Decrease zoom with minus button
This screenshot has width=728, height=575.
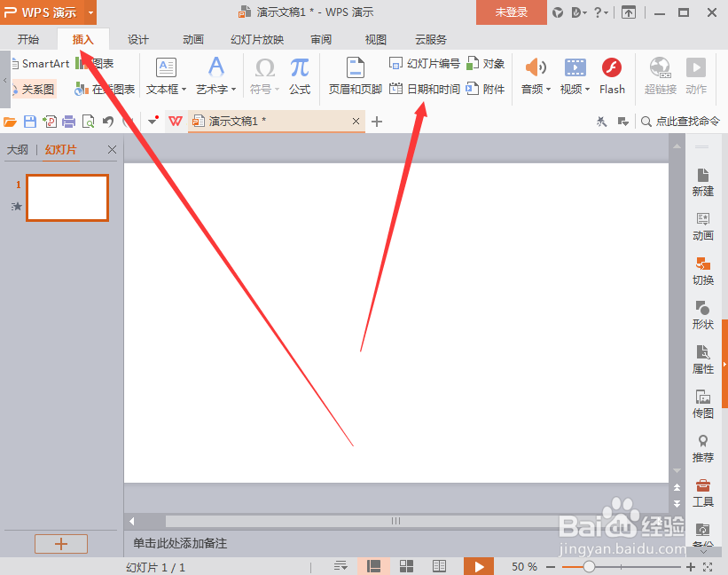click(x=551, y=567)
